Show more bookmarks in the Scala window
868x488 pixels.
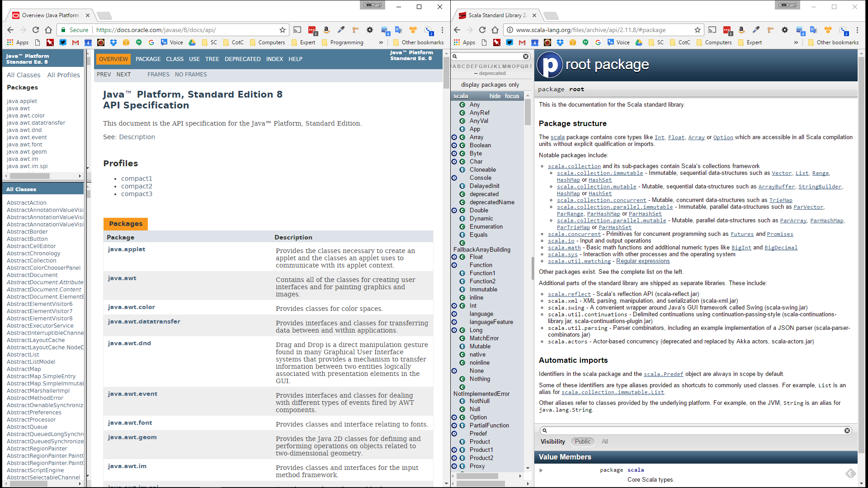pos(796,42)
